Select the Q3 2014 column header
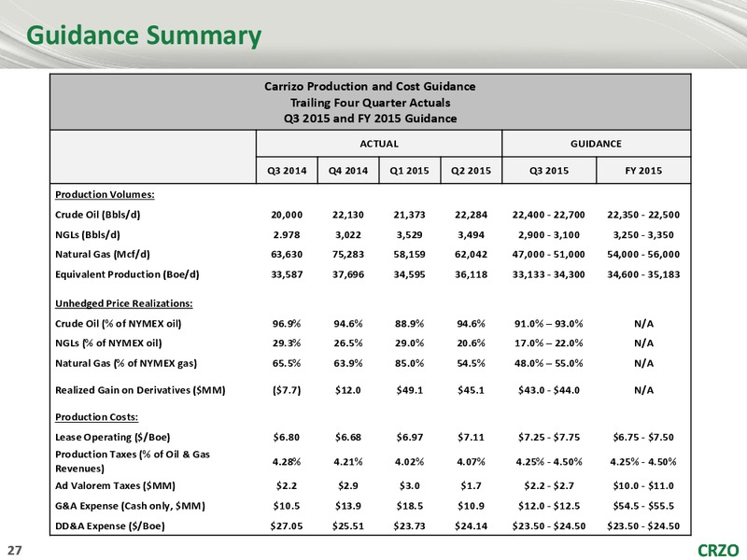Viewport: 747px width, 560px height. (287, 171)
